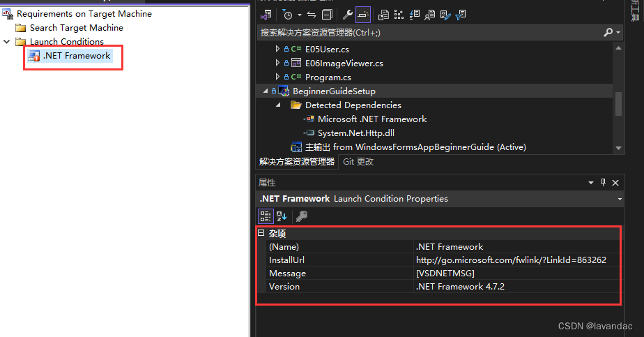Viewport: 644px width, 337px height.
Task: Collapse the Detected Dependencies folder
Action: [x=278, y=105]
